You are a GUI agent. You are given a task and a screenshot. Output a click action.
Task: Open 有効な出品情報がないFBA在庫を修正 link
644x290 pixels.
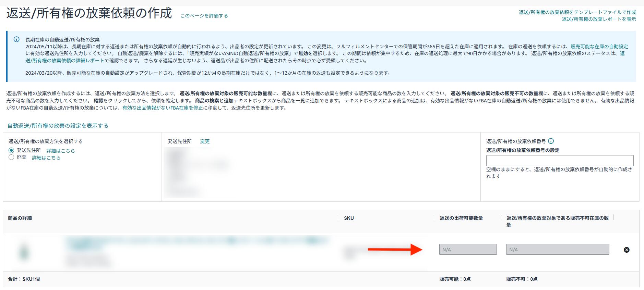[x=163, y=108]
